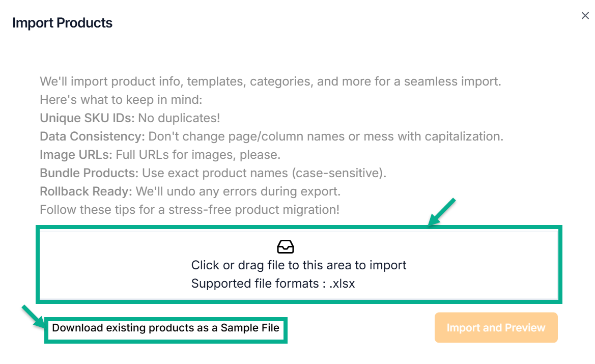Click the green arrow pointing at upload area

click(441, 212)
